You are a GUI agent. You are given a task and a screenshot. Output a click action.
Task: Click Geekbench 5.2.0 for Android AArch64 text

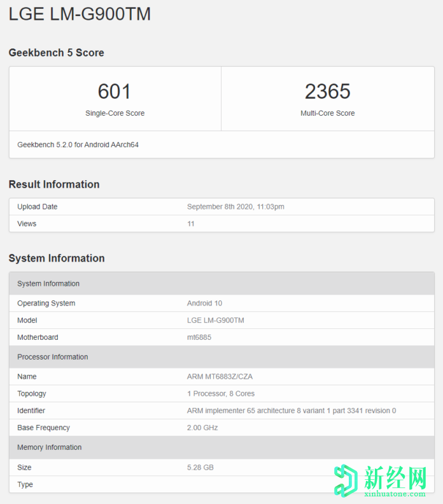click(78, 144)
